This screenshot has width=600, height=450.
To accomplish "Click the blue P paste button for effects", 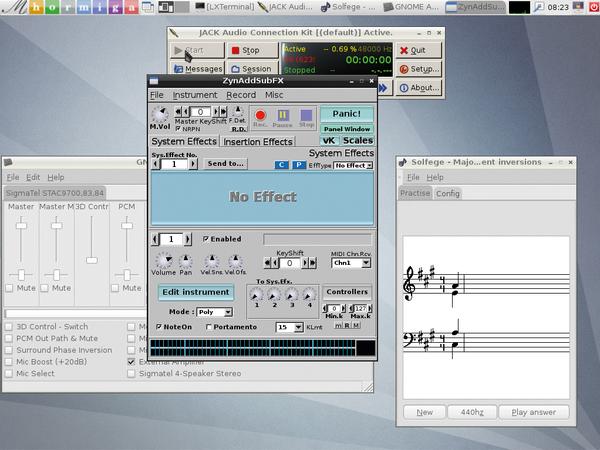I will [x=299, y=165].
